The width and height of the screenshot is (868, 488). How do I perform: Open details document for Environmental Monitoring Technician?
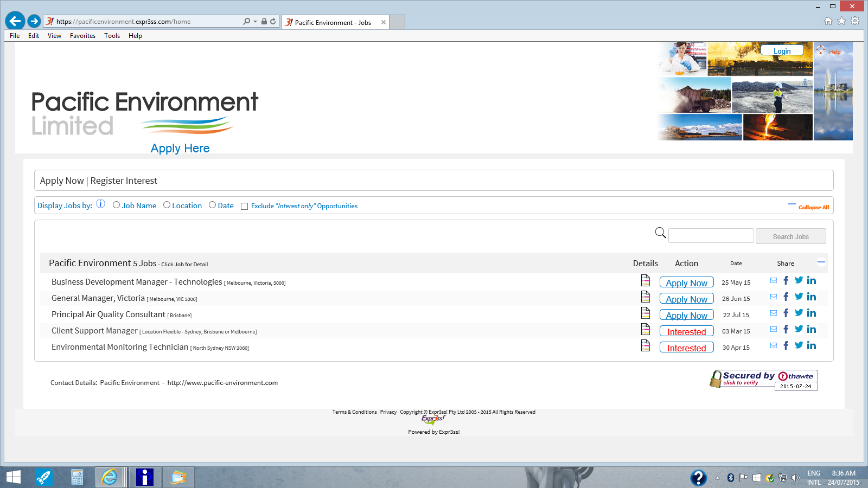pos(646,345)
